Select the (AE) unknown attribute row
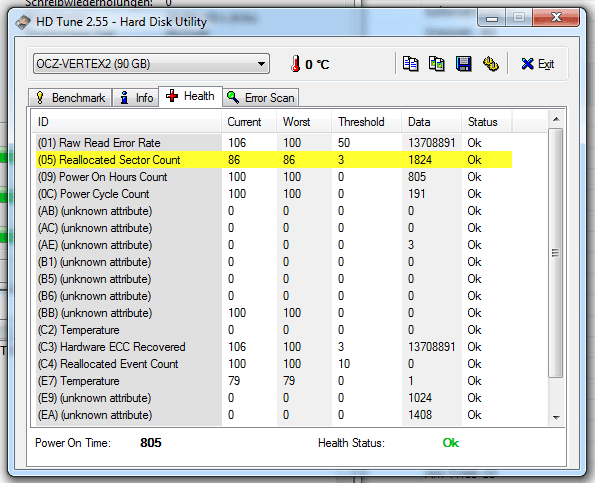595x483 pixels. coord(274,245)
